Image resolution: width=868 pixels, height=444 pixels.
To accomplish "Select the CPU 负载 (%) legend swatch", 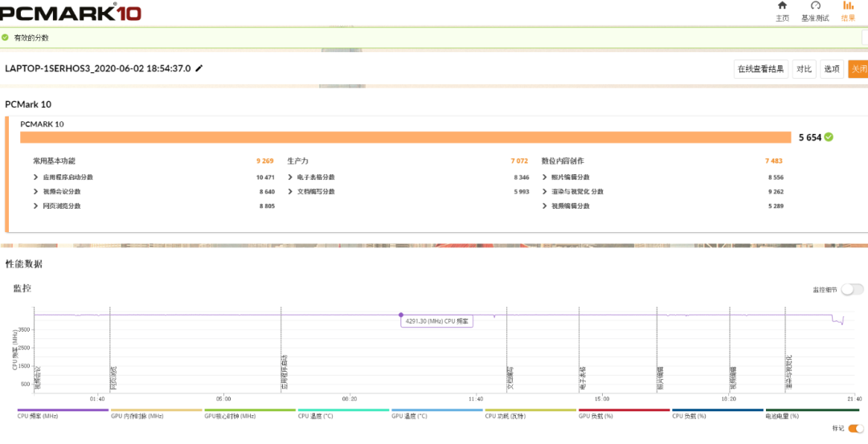I will click(x=718, y=410).
